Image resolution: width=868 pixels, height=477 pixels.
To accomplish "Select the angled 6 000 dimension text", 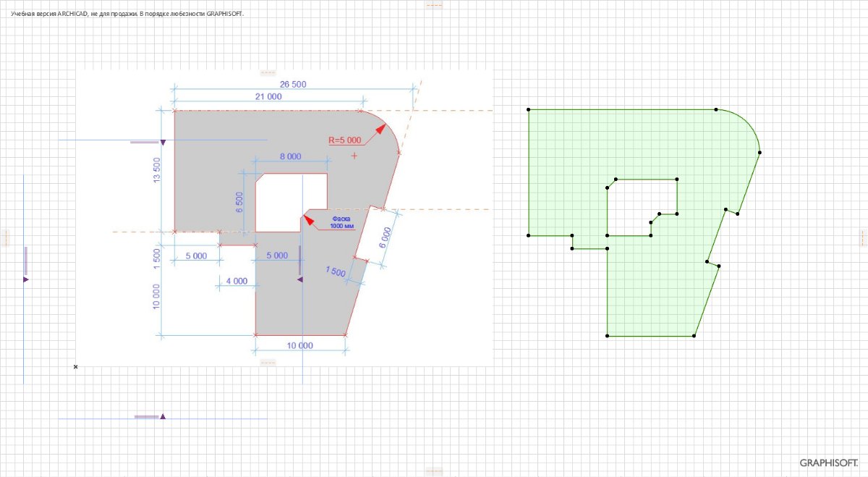I will tap(387, 237).
